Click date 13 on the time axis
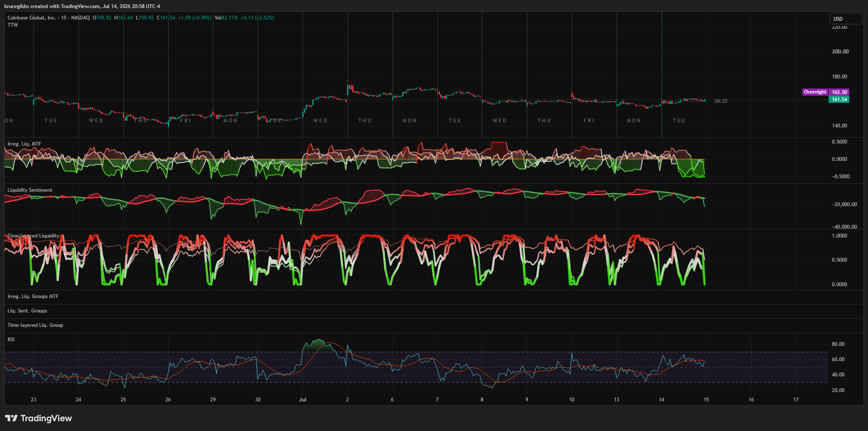 pos(617,400)
